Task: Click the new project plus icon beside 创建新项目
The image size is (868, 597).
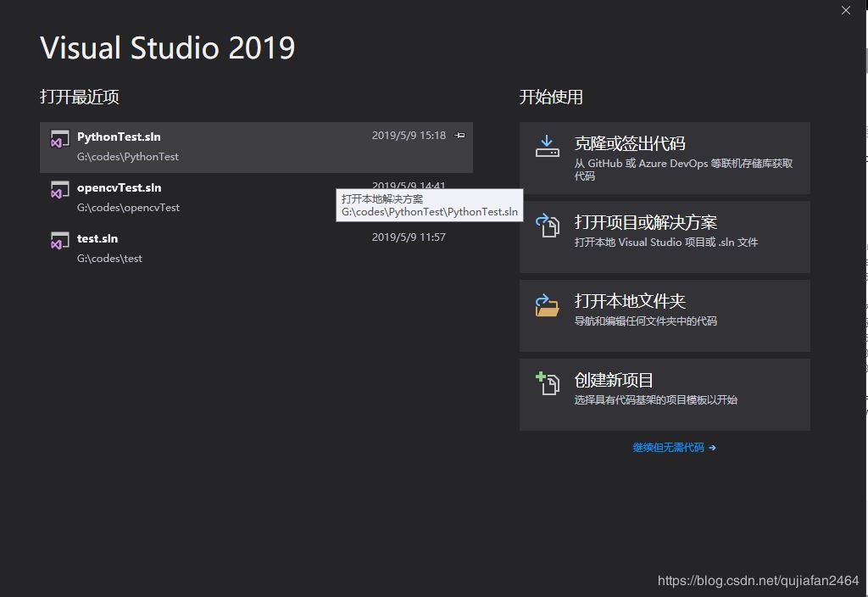Action: [x=547, y=383]
